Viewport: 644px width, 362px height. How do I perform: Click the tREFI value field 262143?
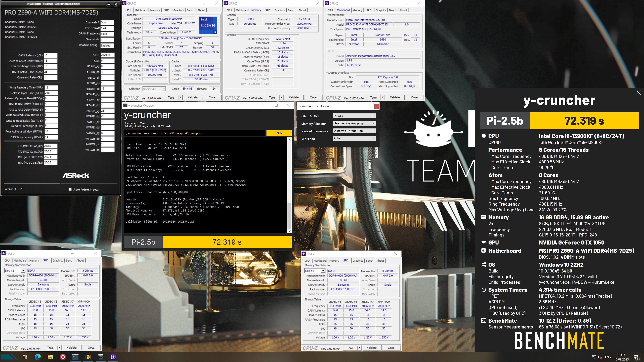point(108,55)
